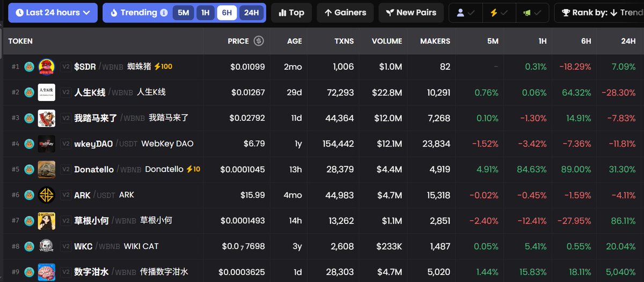Select the 5M trending timeframe
This screenshot has width=644, height=282.
coord(184,12)
